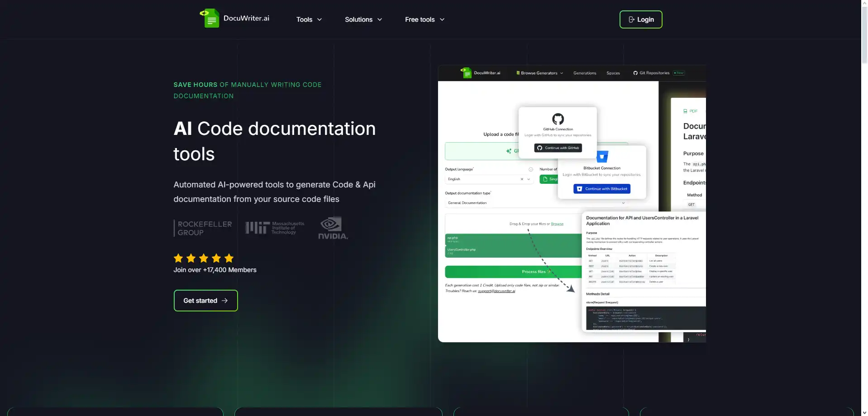Click the 'Join over +17,400 Members' text
868x416 pixels.
[x=215, y=270]
